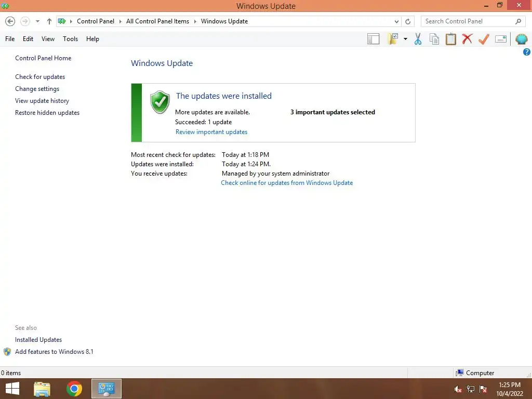Click Check online for updates from Windows Update

(287, 183)
